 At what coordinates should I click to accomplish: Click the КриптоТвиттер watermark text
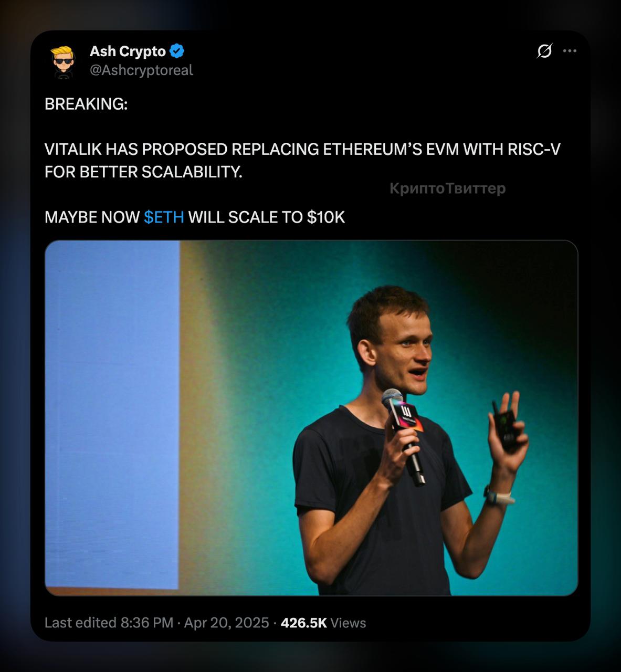tap(447, 188)
